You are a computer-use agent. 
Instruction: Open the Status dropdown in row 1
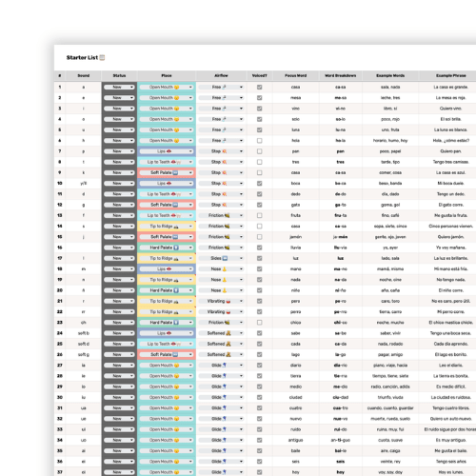(x=119, y=87)
